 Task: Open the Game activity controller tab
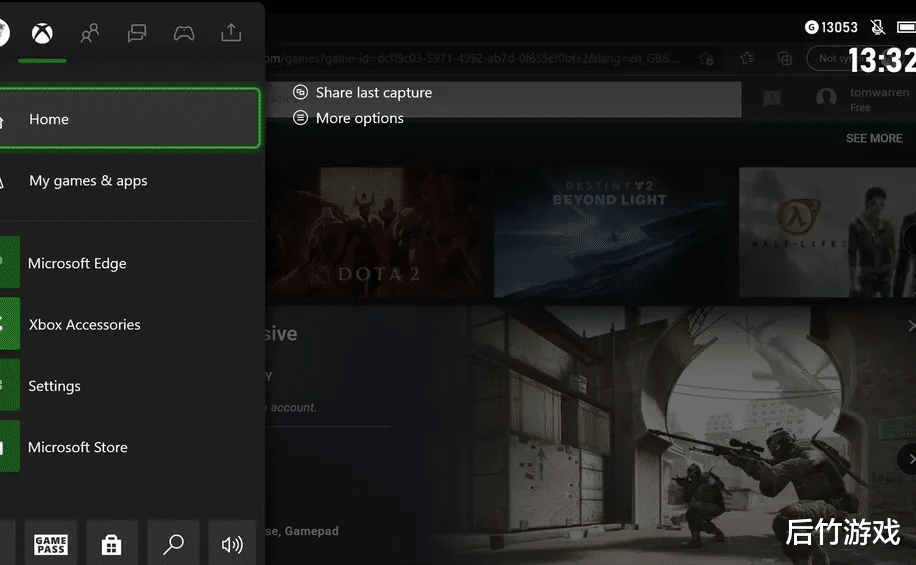[x=184, y=33]
